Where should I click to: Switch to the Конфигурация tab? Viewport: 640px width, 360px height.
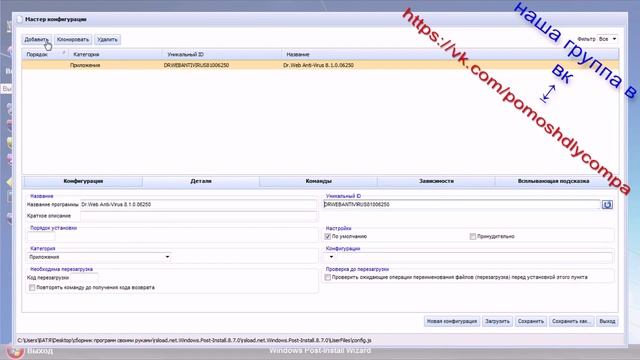point(83,181)
